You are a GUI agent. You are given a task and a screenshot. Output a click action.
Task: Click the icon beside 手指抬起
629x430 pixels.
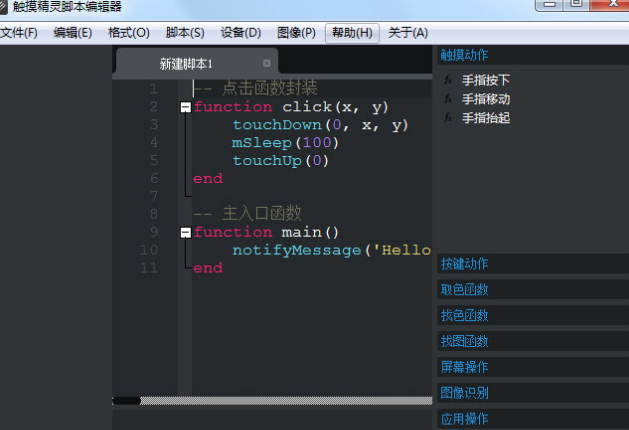click(x=448, y=118)
